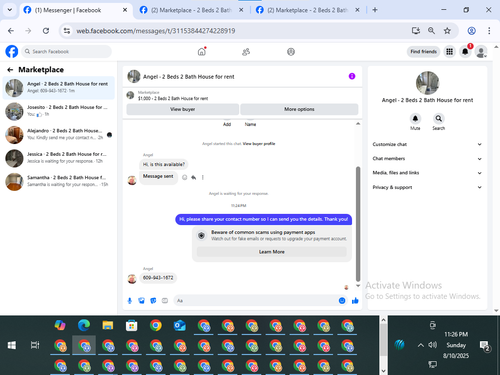Viewport: 500px width, 375px height.
Task: React to Message sent bubble
Action: (184, 177)
